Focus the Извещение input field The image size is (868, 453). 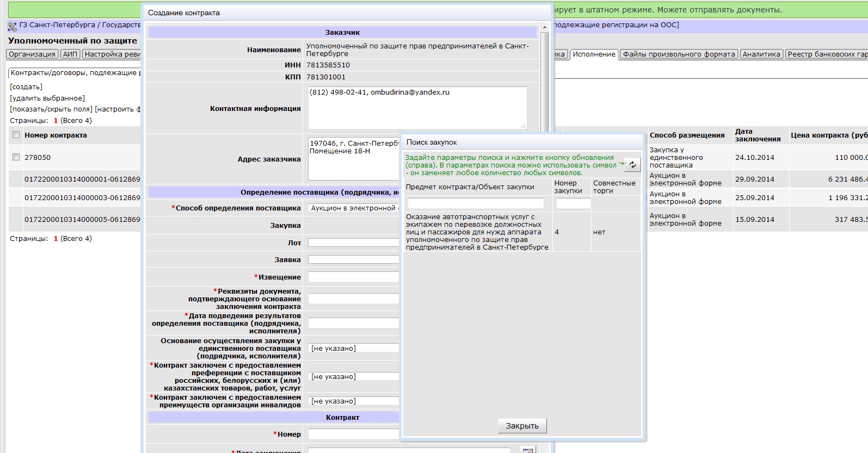click(354, 277)
